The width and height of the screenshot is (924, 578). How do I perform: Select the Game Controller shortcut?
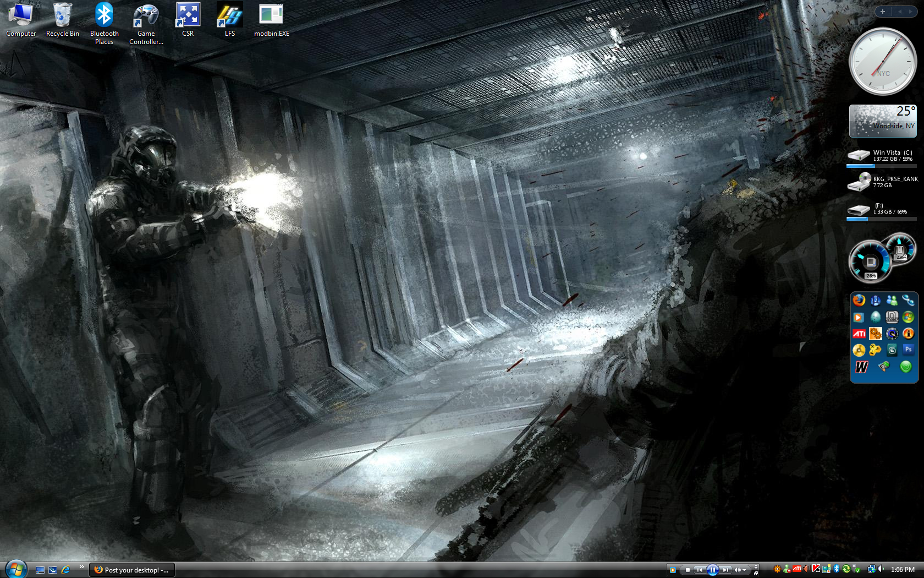coord(146,24)
